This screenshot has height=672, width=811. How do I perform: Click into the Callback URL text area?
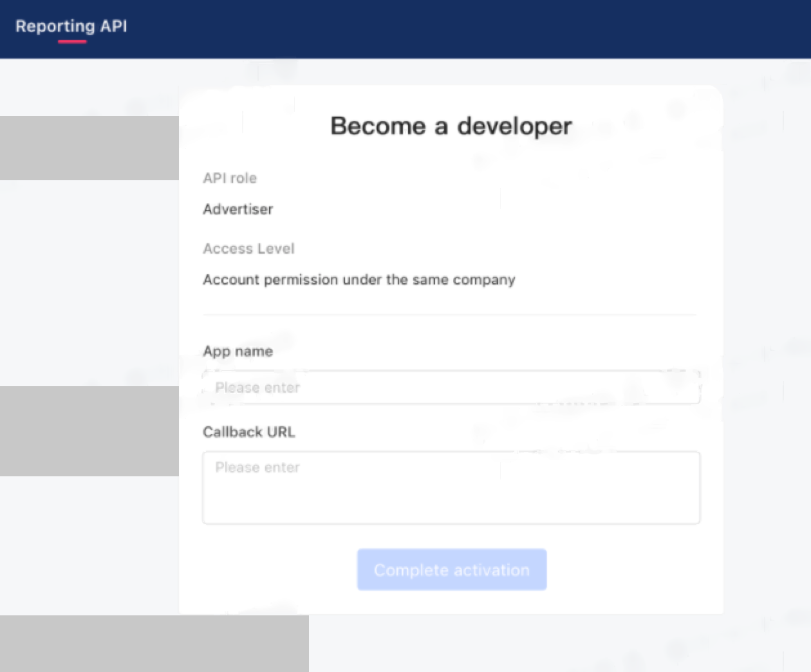tap(451, 488)
